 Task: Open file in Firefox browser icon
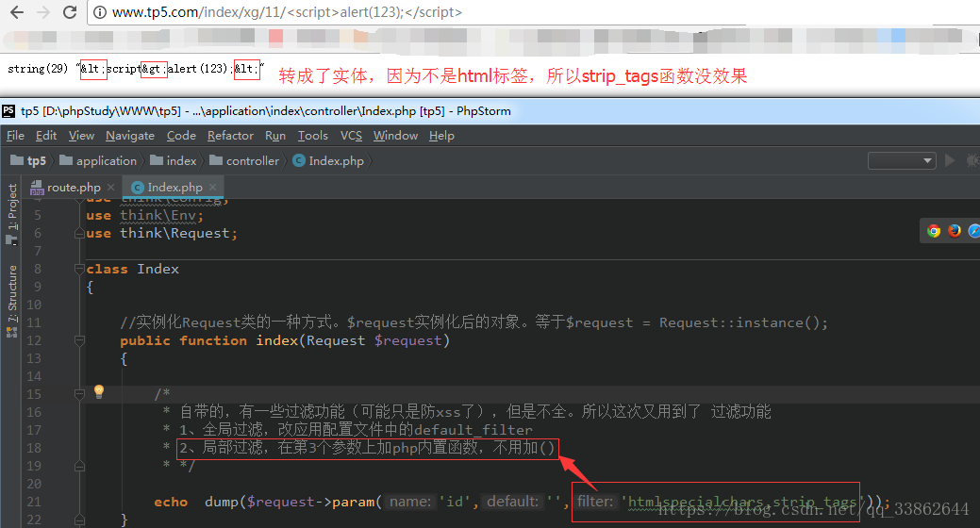(955, 231)
